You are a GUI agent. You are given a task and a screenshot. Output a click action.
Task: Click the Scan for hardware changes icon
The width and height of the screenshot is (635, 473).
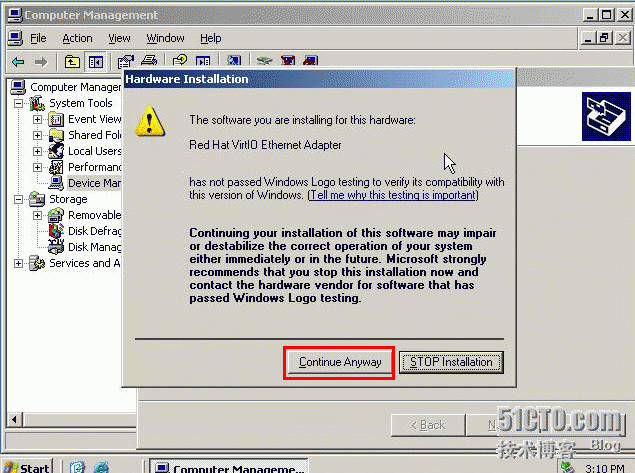(234, 61)
